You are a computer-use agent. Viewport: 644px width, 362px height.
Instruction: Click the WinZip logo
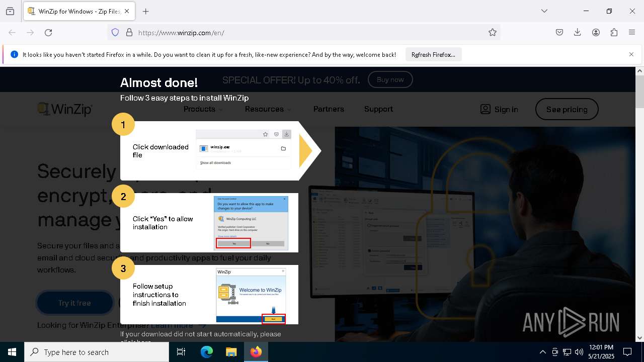(x=65, y=109)
